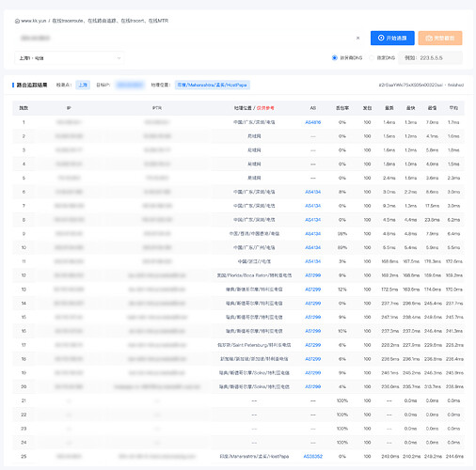The height and width of the screenshot is (470, 476).
Task: Open the Shanghai probe node dropdown
Action: (x=70, y=58)
